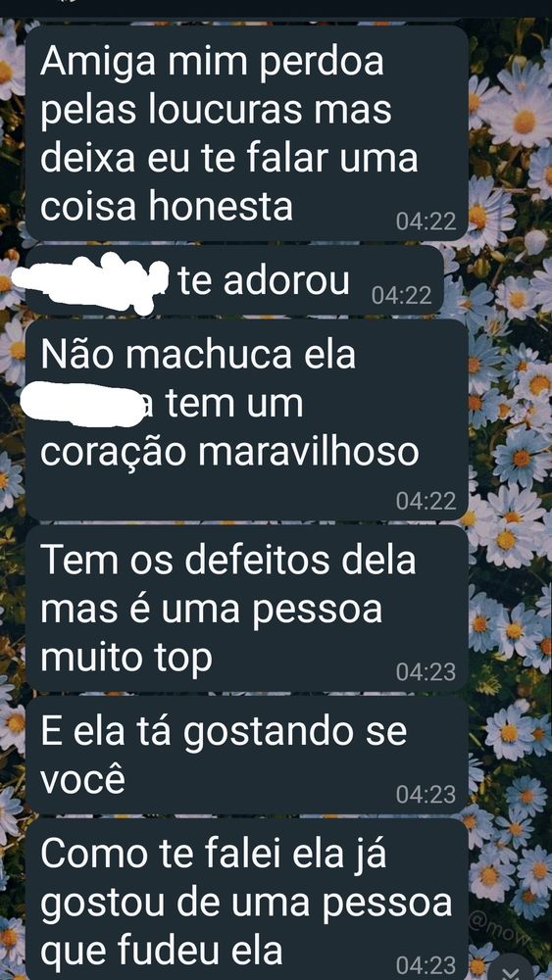Click the 04:23 timestamp beside 'muito top'
552x980 pixels.
tap(427, 672)
